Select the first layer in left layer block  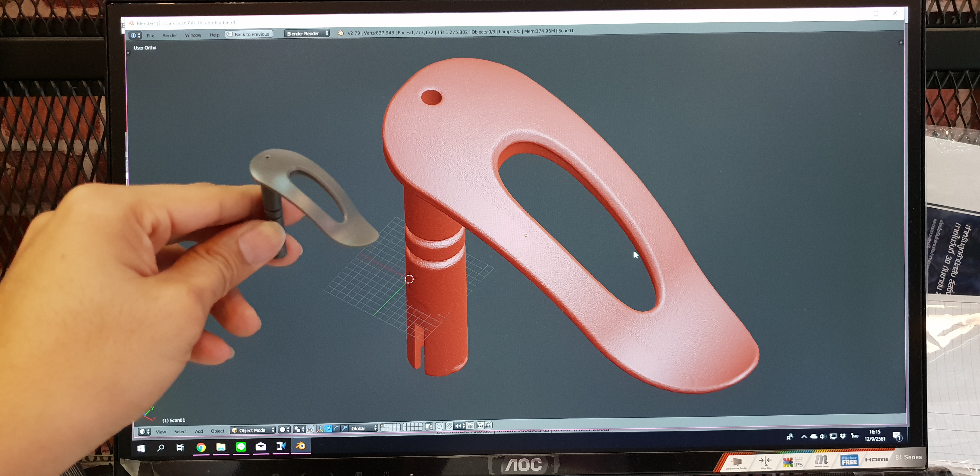coord(383,425)
